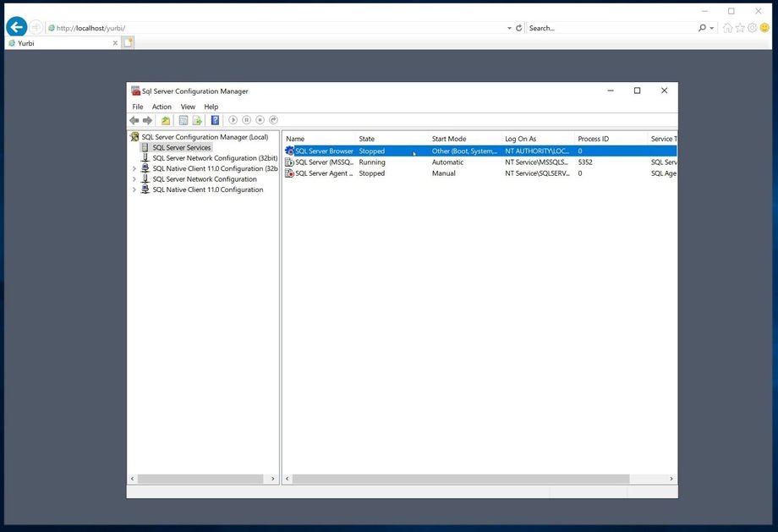Click the Export List toolbar icon
The image size is (778, 532).
point(197,120)
